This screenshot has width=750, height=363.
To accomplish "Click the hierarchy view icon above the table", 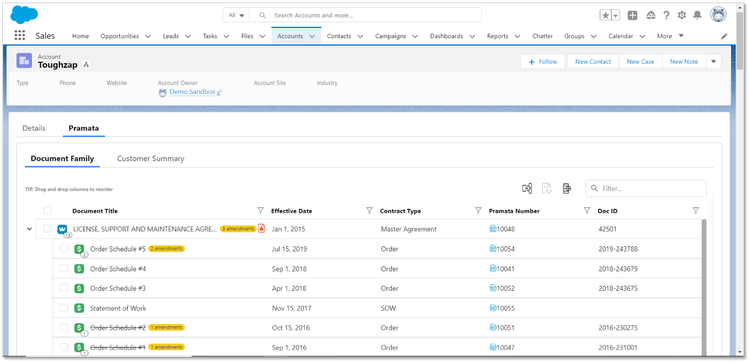I will tap(527, 188).
